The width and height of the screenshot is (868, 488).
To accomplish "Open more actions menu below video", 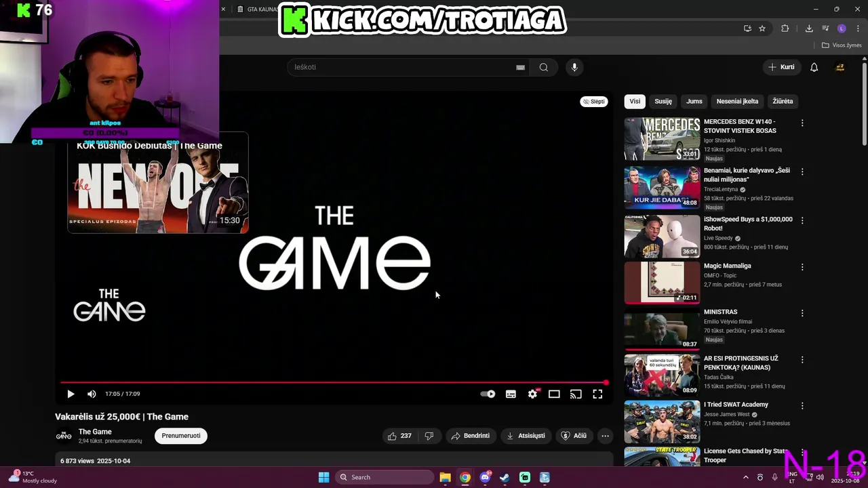I will (x=605, y=436).
